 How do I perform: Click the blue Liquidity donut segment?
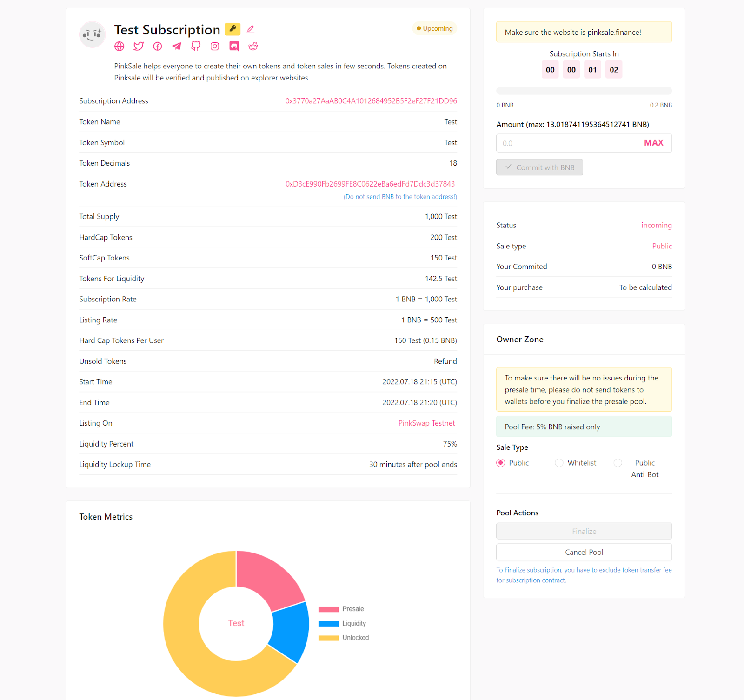click(x=291, y=633)
